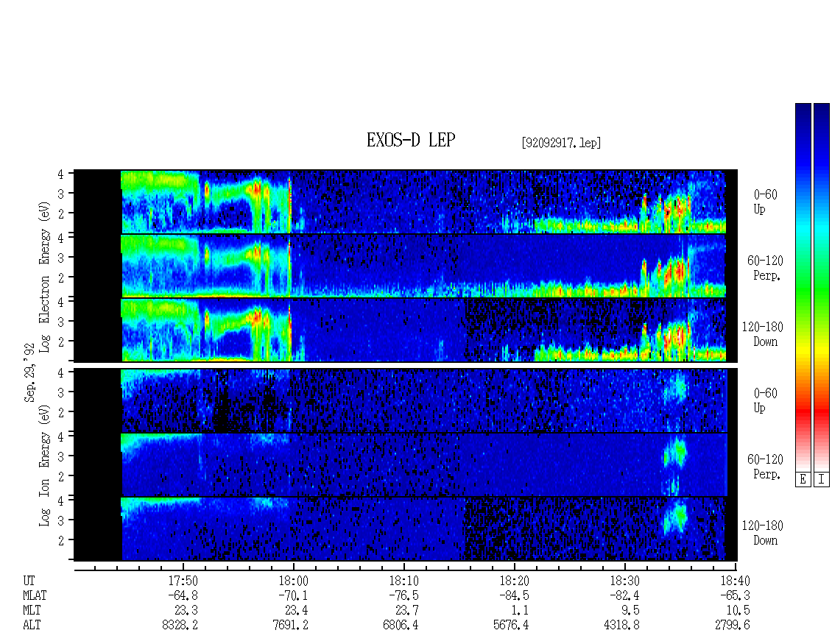
Task: Click the boxed E label under color bar
Action: tap(803, 479)
